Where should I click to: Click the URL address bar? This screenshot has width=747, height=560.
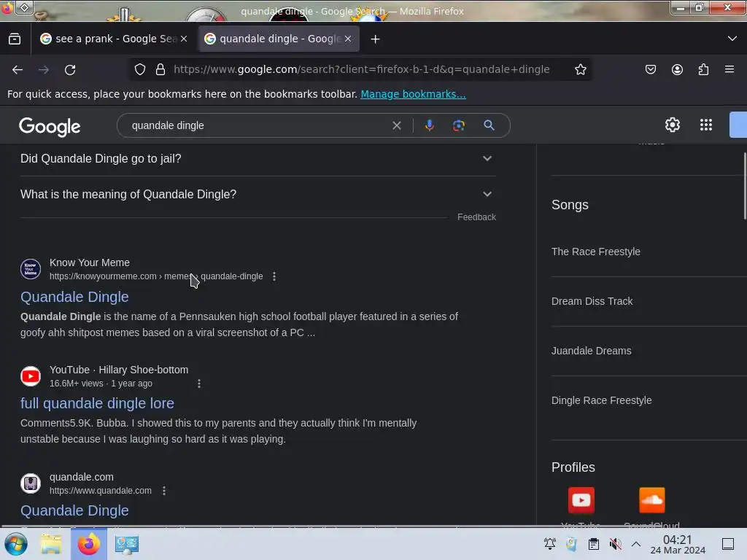point(361,69)
